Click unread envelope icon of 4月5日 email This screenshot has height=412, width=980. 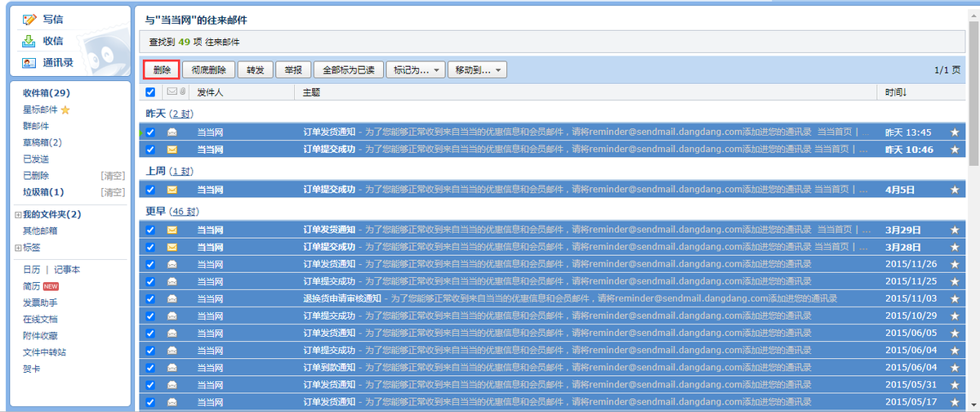click(172, 189)
